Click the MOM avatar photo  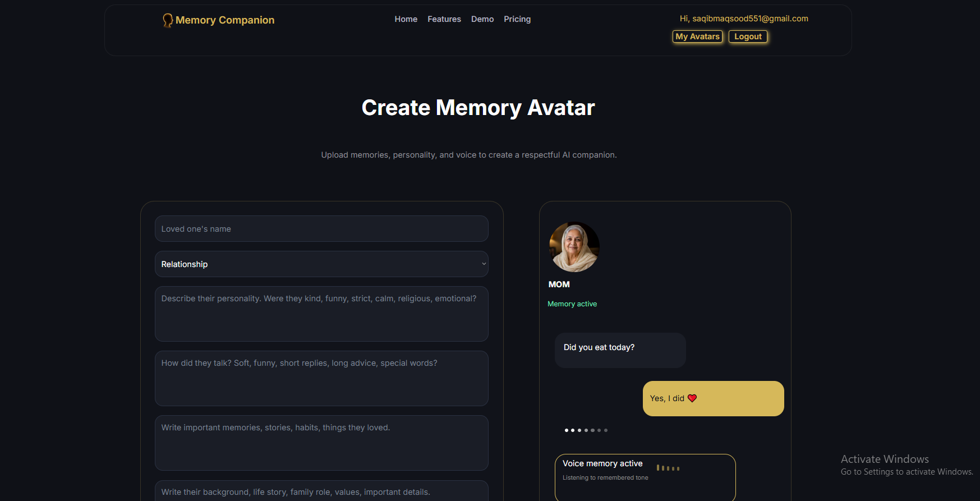574,247
